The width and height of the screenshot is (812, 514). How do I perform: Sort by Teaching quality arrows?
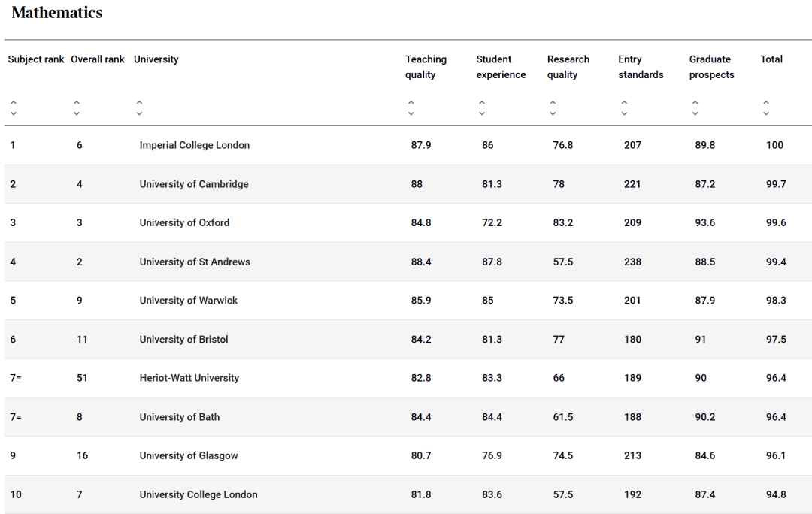(x=411, y=107)
